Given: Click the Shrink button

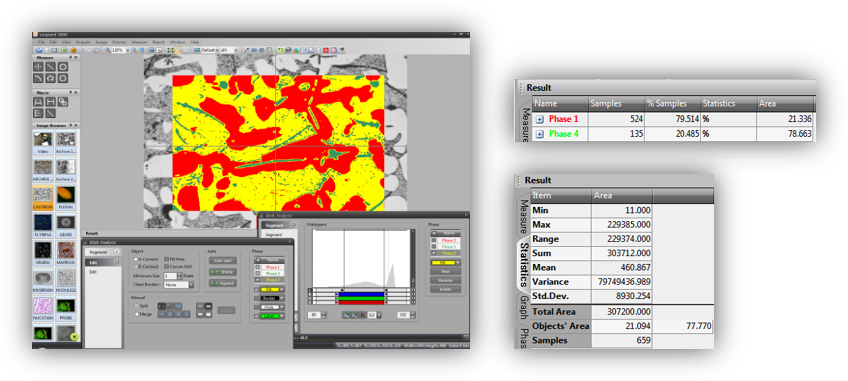Looking at the screenshot, I should (x=223, y=272).
